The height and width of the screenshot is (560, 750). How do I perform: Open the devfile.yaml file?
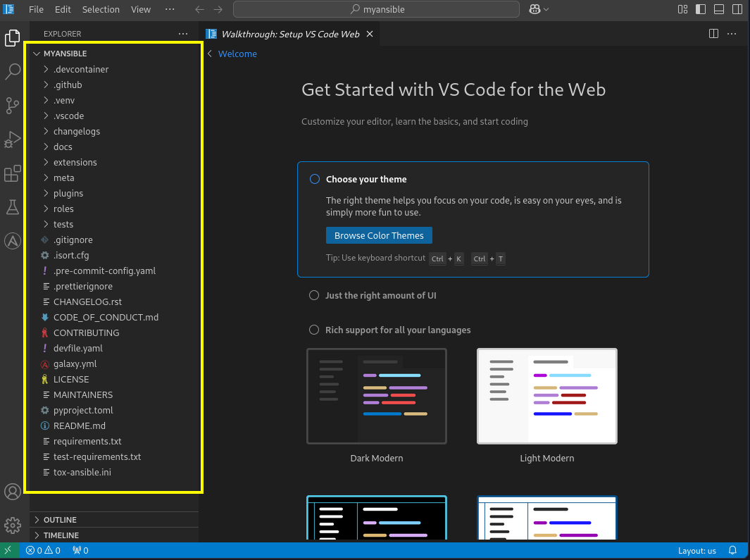point(115,348)
